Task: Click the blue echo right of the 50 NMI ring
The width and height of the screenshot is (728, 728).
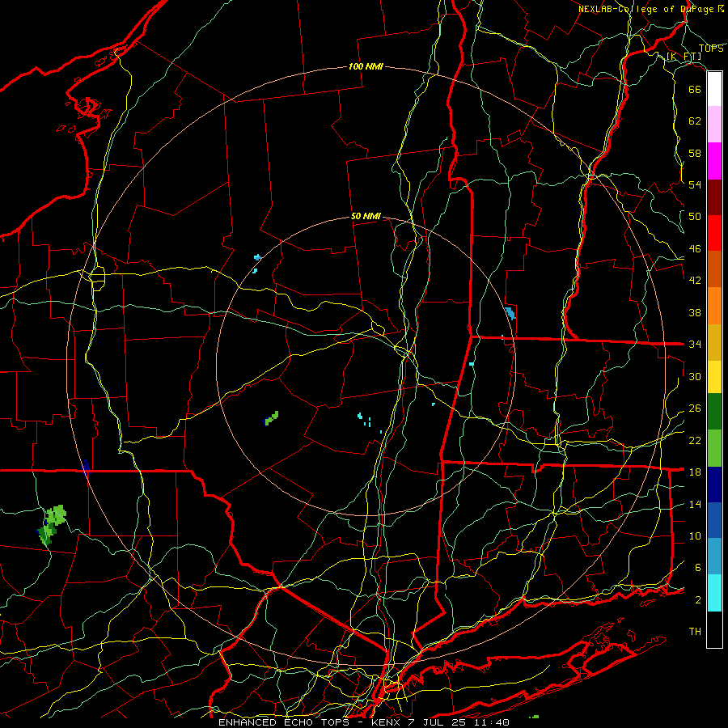Action: [510, 313]
